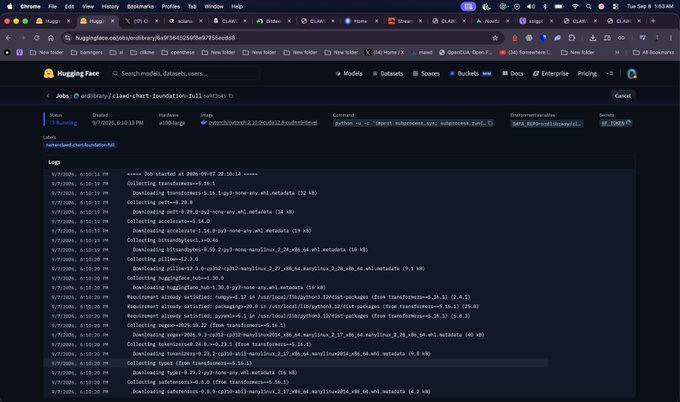The image size is (680, 402).
Task: Switch to the solana tab
Action: click(185, 21)
